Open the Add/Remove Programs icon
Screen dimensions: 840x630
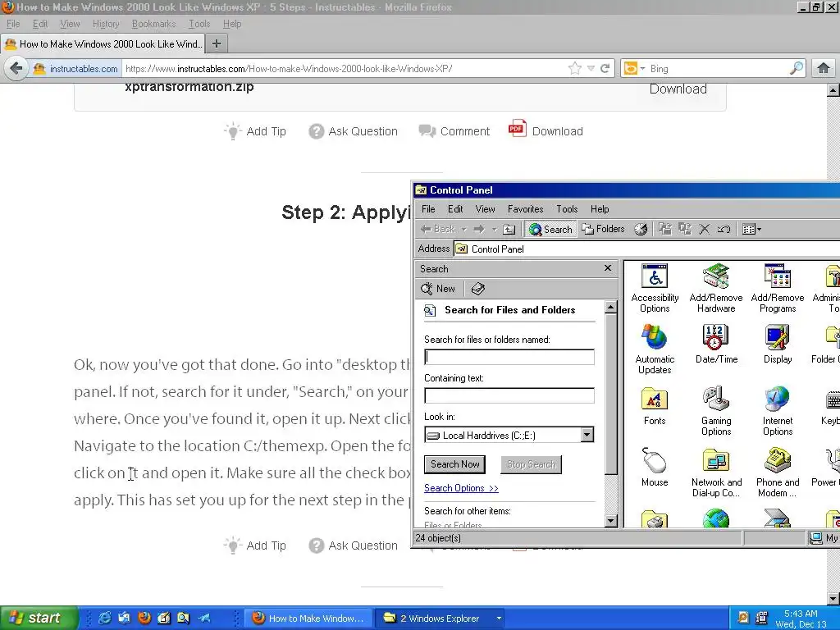[x=778, y=288]
